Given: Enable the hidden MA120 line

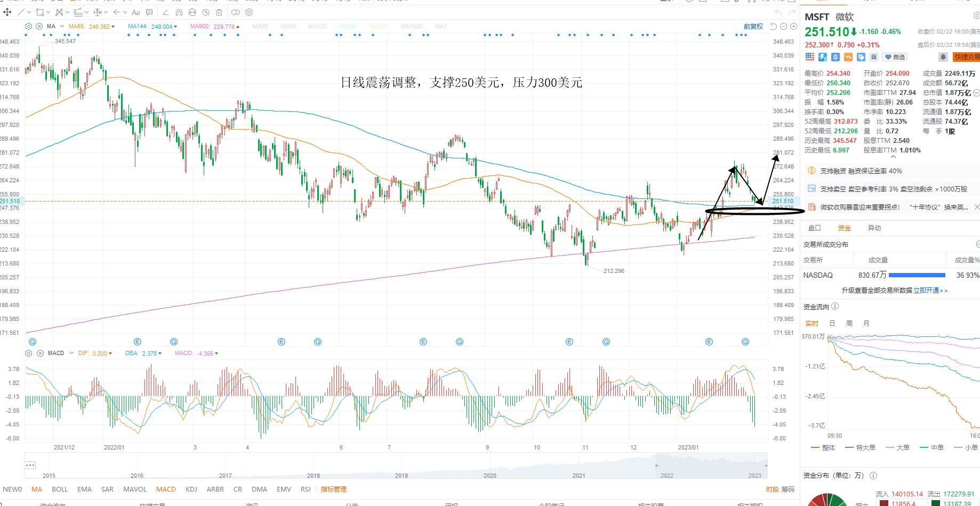Looking at the screenshot, I should tap(318, 26).
